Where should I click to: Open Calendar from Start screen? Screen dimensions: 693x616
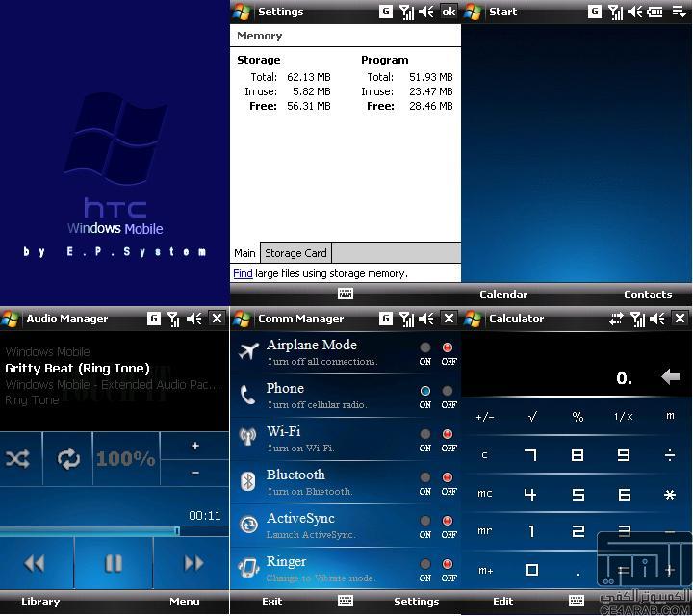point(503,295)
